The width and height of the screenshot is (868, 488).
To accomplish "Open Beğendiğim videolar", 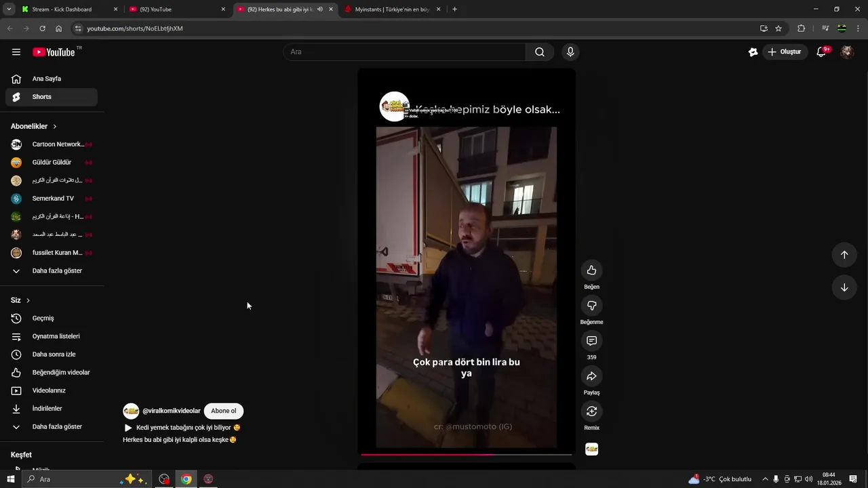I will tap(52, 373).
